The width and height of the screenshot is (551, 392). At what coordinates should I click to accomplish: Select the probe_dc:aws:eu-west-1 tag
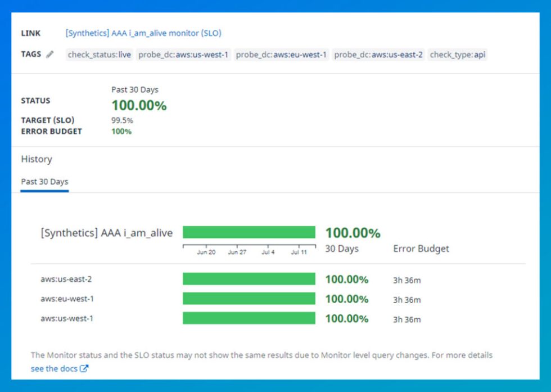click(x=282, y=55)
